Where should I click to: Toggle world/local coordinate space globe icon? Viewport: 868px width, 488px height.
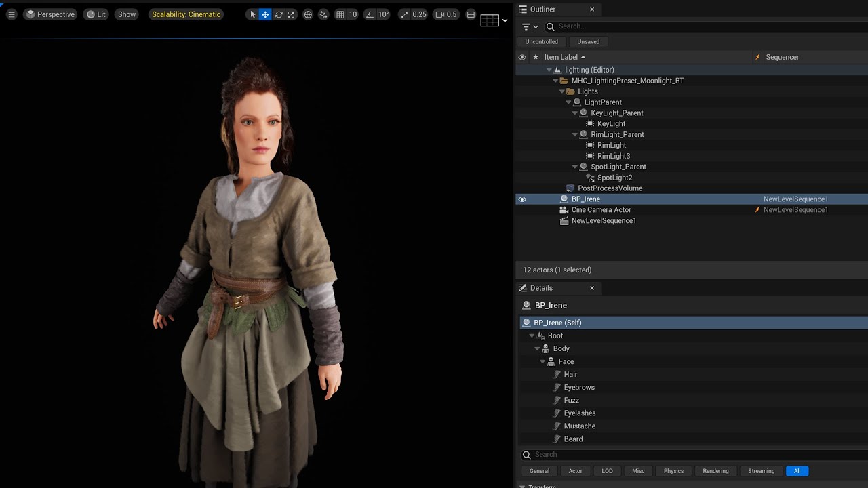point(308,14)
